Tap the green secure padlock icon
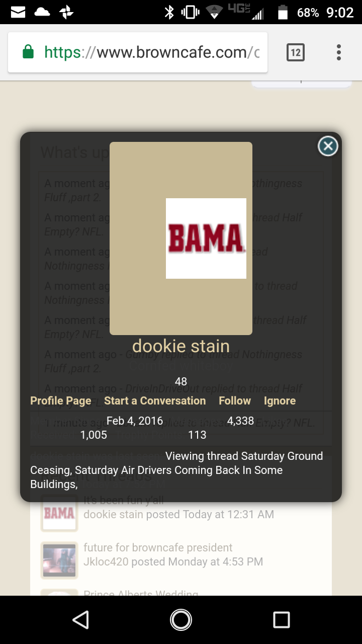This screenshot has height=644, width=362. [x=28, y=52]
